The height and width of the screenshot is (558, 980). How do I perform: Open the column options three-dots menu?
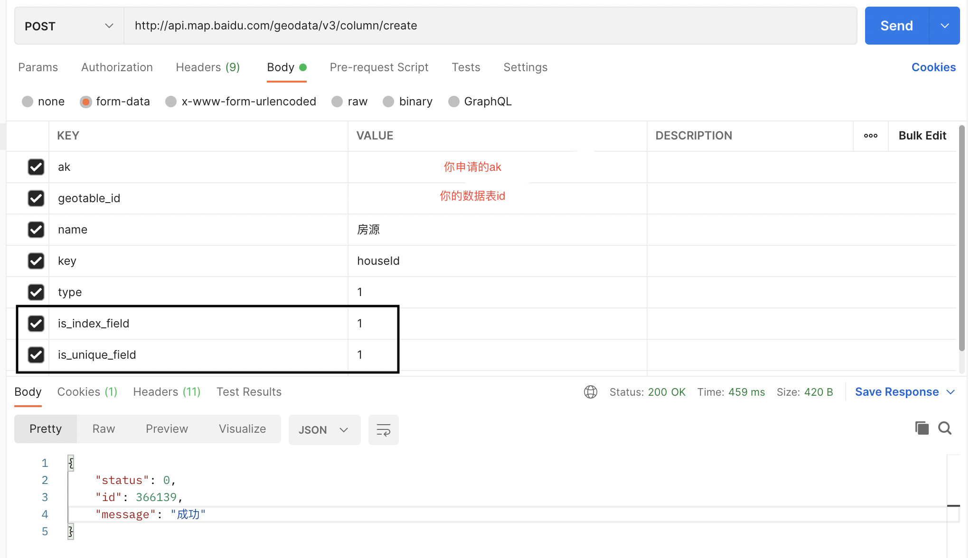(871, 136)
